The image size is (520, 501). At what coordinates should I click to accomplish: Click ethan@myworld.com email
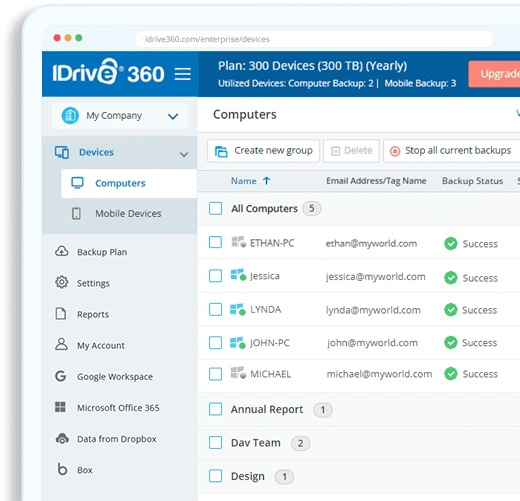[x=371, y=244]
